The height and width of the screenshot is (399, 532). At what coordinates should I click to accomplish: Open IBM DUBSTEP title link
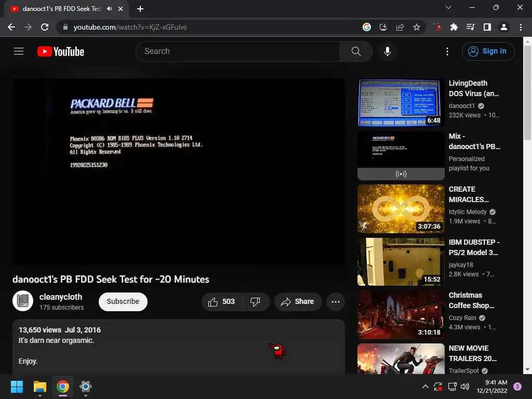tap(474, 247)
